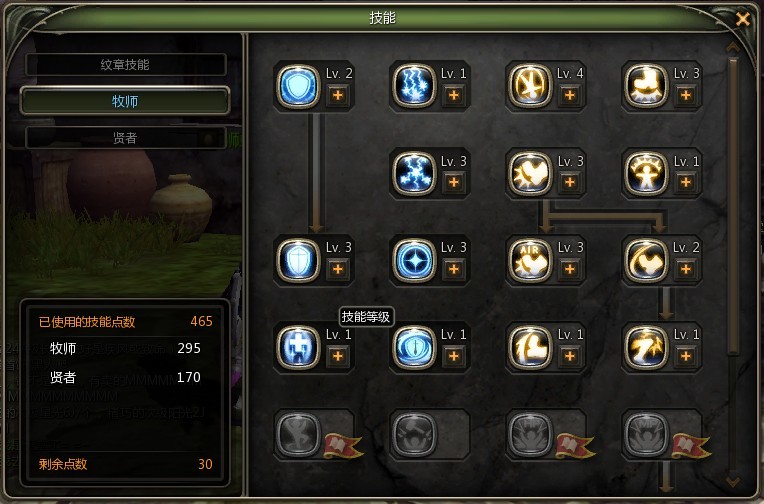This screenshot has height=504, width=764.
Task: Click the blue cross shield skill icon at Lv. 3
Action: [x=298, y=260]
